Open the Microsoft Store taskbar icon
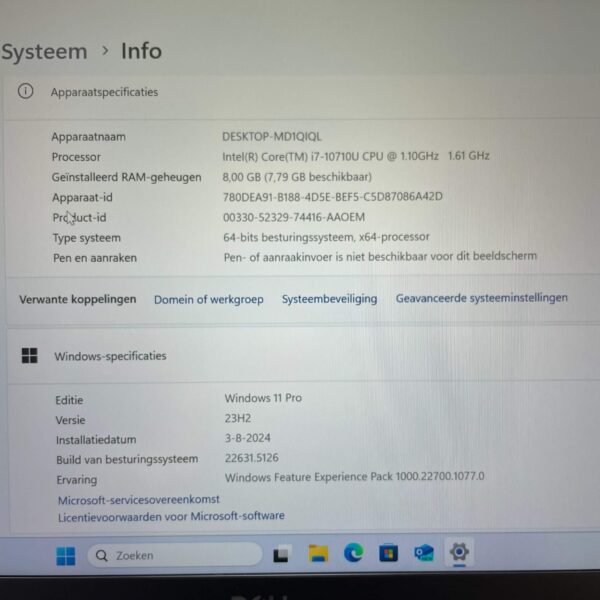 pyautogui.click(x=388, y=553)
